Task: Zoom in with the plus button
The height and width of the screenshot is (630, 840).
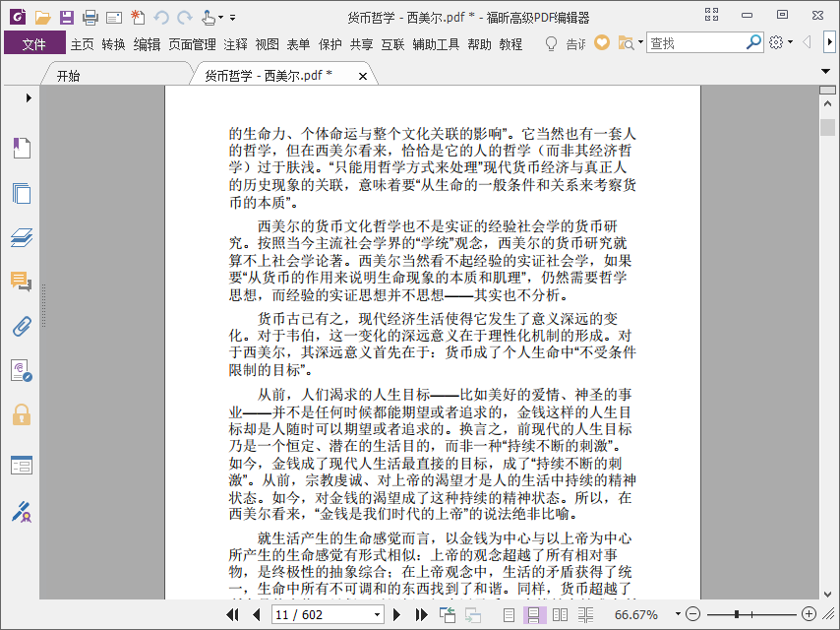Action: (x=809, y=614)
